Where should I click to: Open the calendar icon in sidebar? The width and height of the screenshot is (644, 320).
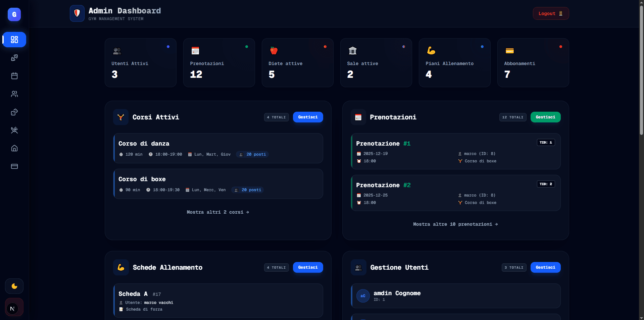pyautogui.click(x=14, y=76)
